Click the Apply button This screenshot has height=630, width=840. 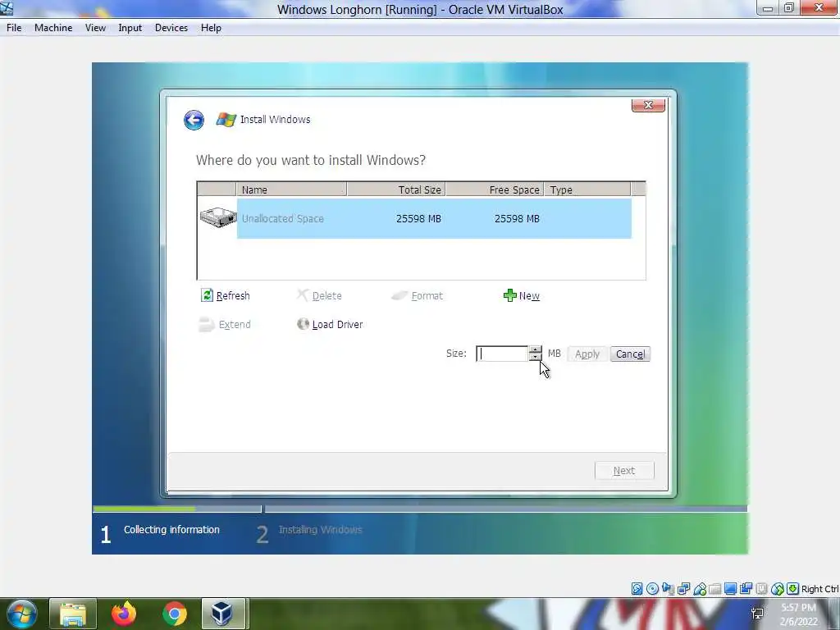click(x=587, y=354)
